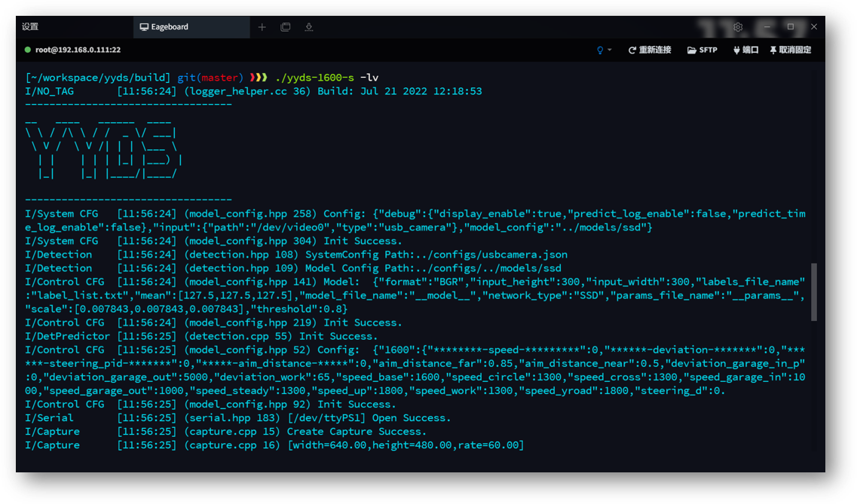Click green connection status dot
The height and width of the screenshot is (504, 857).
27,50
